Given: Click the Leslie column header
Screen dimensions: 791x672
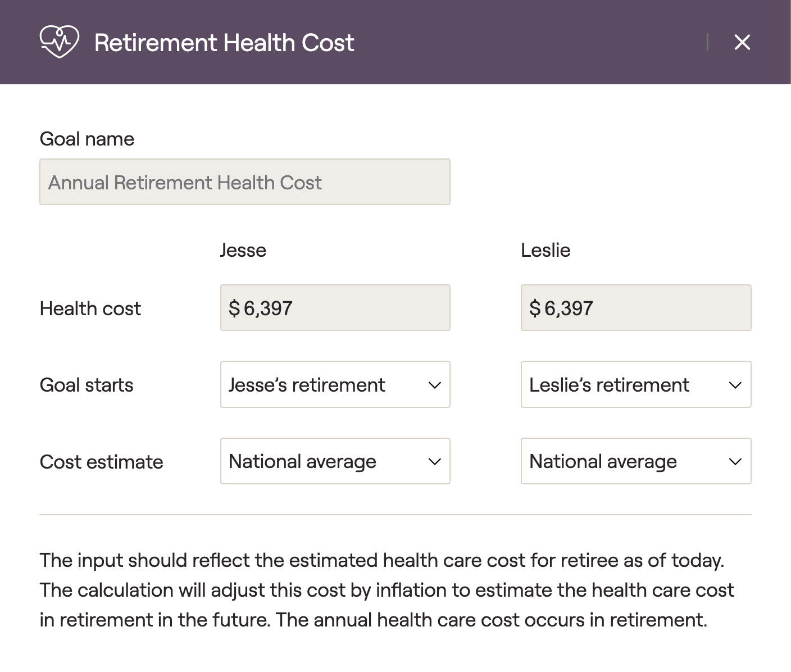Looking at the screenshot, I should point(545,250).
